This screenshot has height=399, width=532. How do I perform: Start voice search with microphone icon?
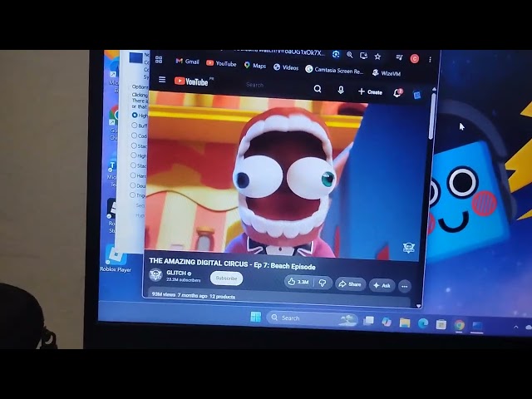[x=341, y=90]
